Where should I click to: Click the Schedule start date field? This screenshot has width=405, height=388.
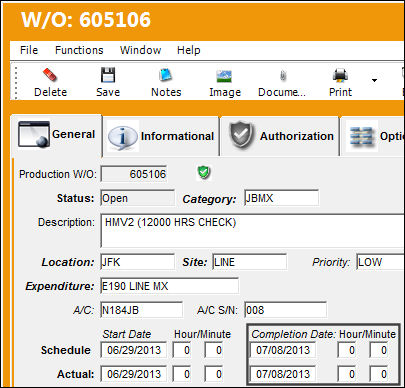click(134, 350)
